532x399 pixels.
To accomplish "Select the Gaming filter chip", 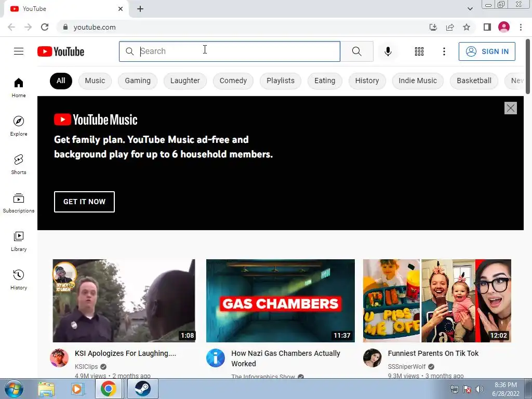I will (x=137, y=81).
